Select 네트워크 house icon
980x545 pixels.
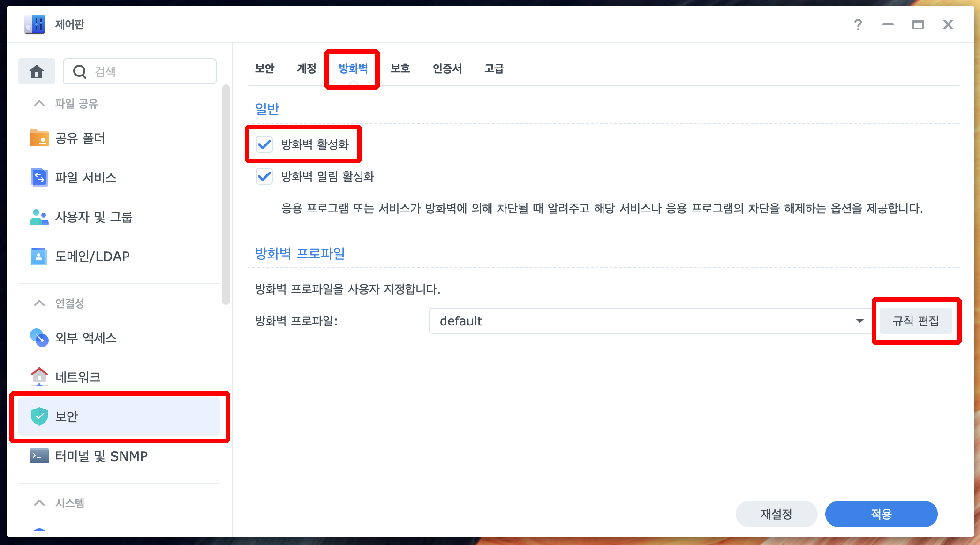click(39, 377)
